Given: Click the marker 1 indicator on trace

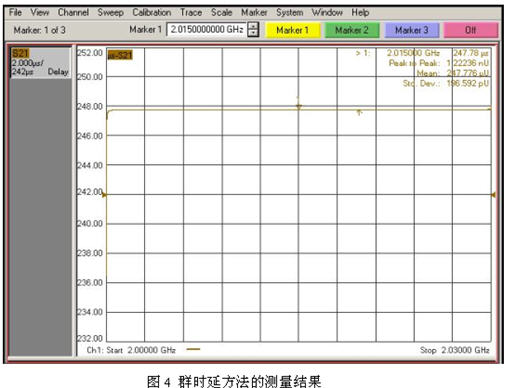Looking at the screenshot, I should [x=299, y=106].
